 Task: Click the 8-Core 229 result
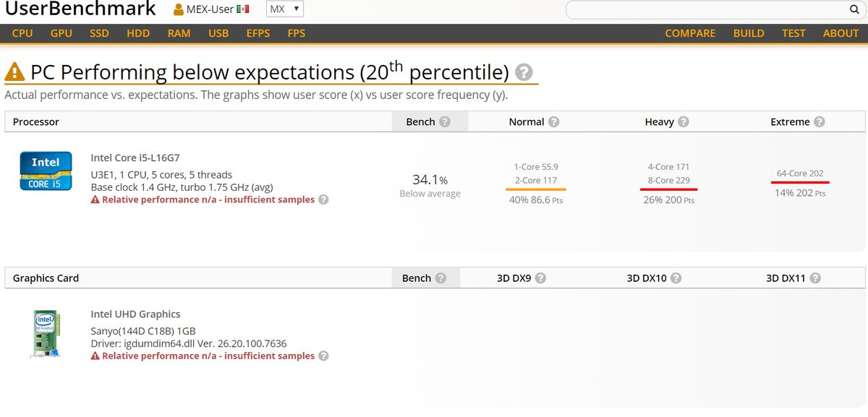point(668,180)
